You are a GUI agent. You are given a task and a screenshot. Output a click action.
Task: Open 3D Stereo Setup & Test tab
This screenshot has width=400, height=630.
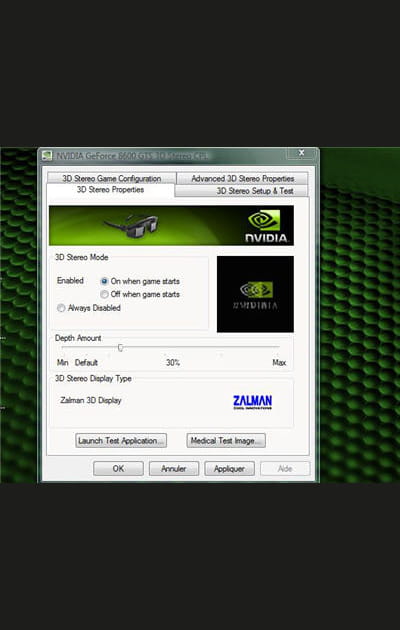click(242, 191)
